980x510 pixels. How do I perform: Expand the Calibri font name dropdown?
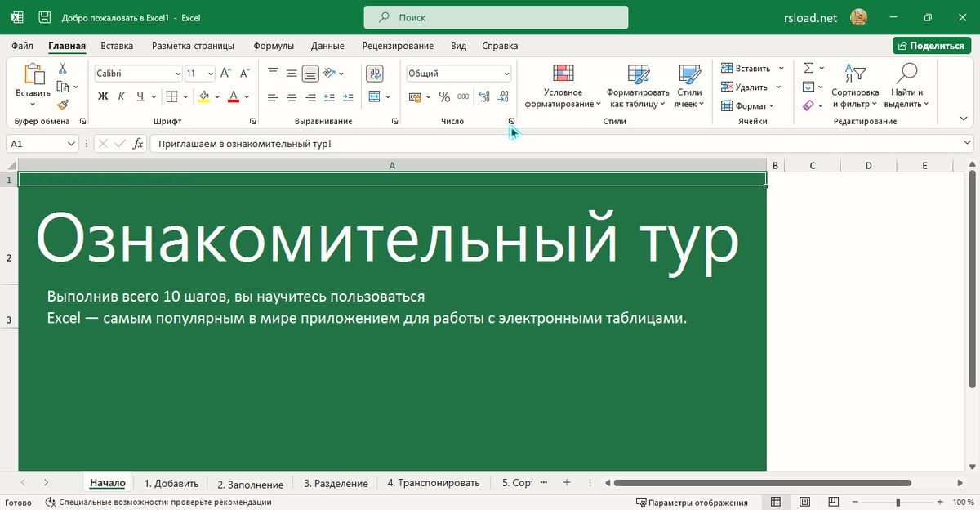pos(178,74)
